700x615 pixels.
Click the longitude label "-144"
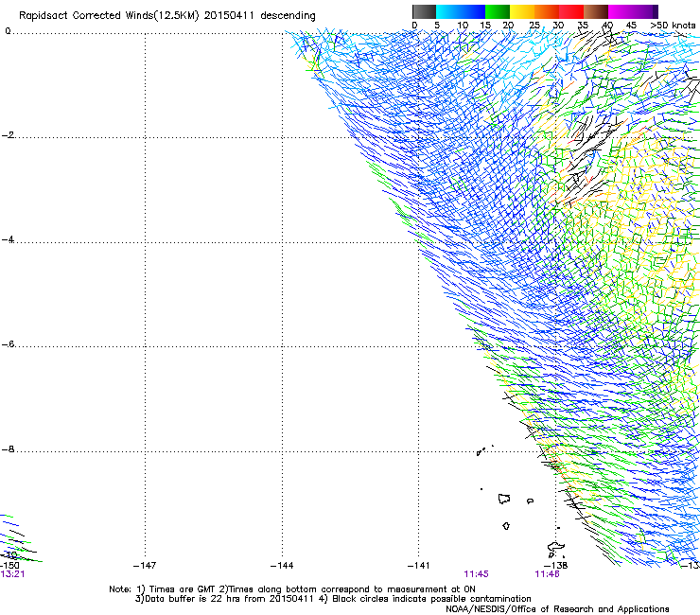point(282,566)
